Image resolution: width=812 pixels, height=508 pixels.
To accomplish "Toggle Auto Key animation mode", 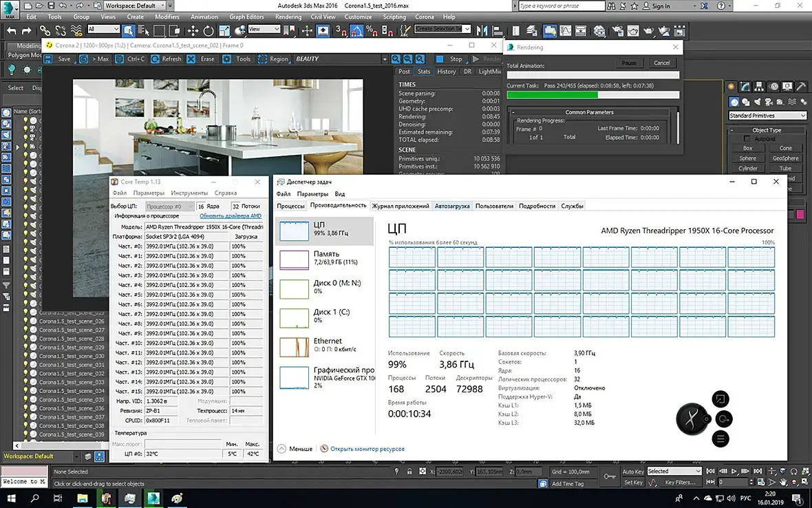I will 632,472.
